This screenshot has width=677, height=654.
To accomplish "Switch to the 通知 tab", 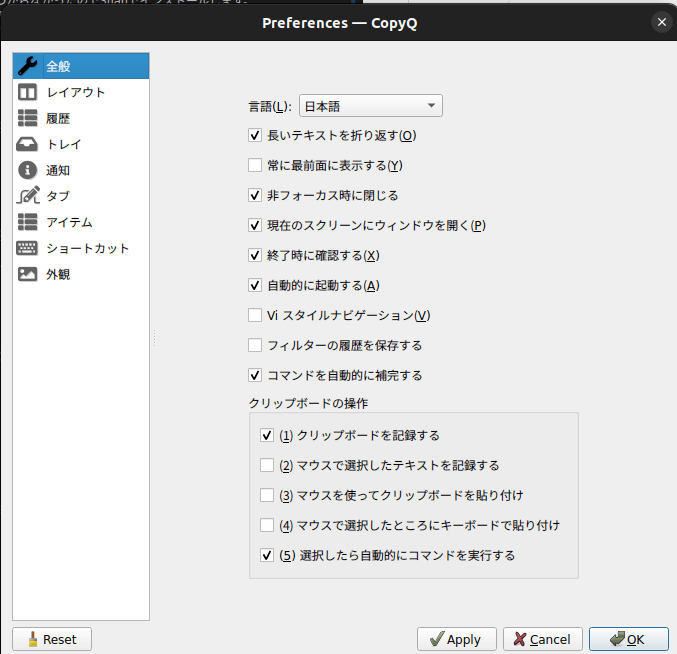I will pyautogui.click(x=81, y=170).
